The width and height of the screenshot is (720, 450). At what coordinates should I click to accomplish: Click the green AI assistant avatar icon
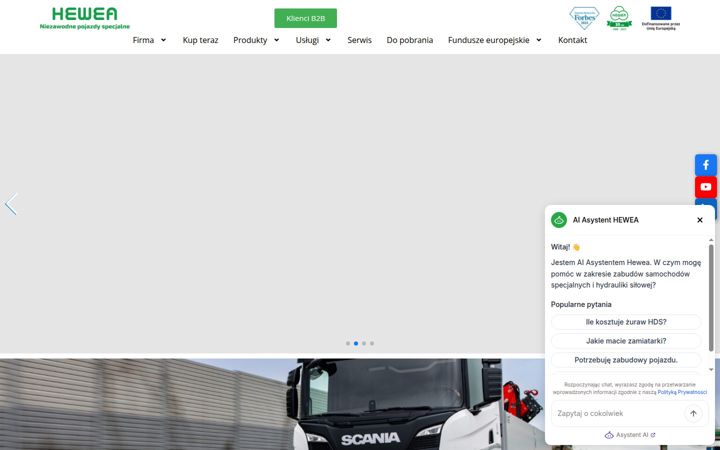(559, 220)
